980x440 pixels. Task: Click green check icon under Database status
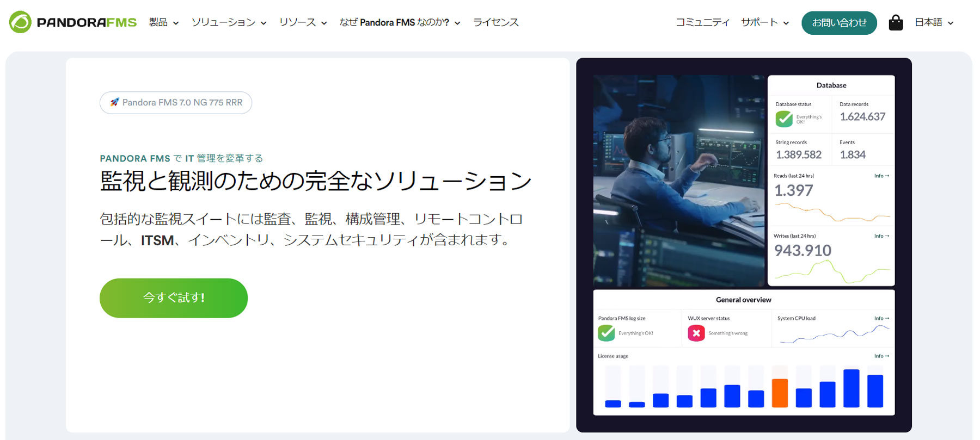click(784, 119)
